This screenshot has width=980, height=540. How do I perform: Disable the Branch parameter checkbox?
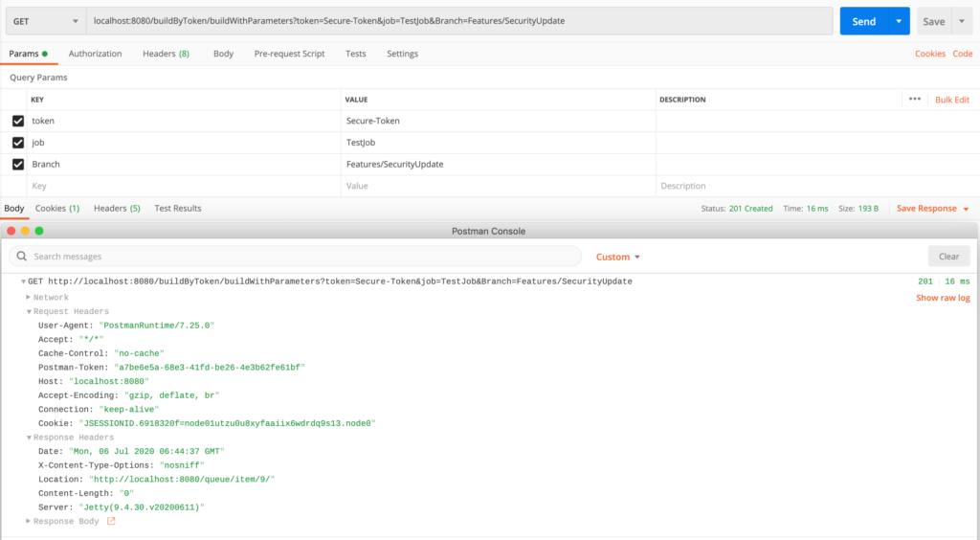(18, 164)
